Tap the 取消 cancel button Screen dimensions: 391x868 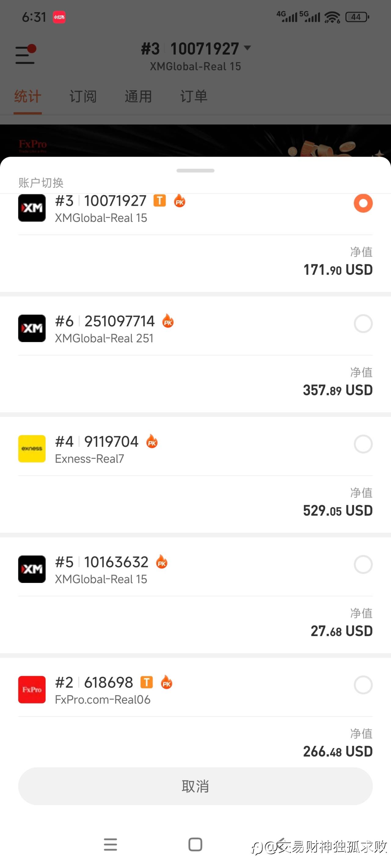click(x=195, y=786)
